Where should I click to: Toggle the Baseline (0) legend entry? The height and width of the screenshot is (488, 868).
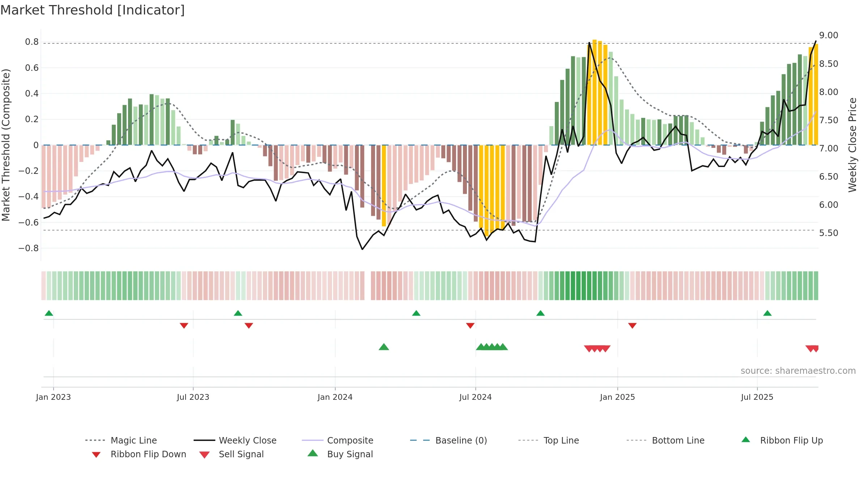[x=448, y=440]
